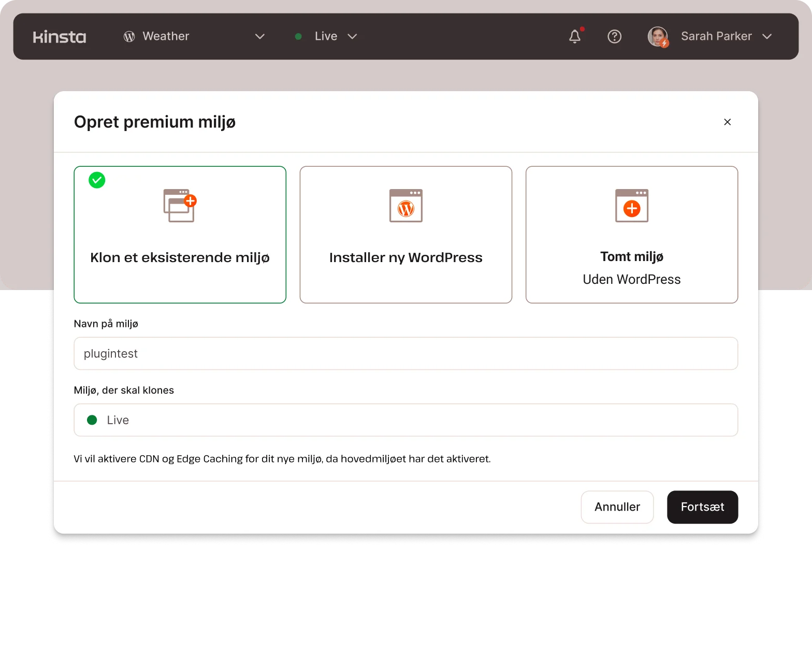Click the Kinsta logo

pos(60,37)
